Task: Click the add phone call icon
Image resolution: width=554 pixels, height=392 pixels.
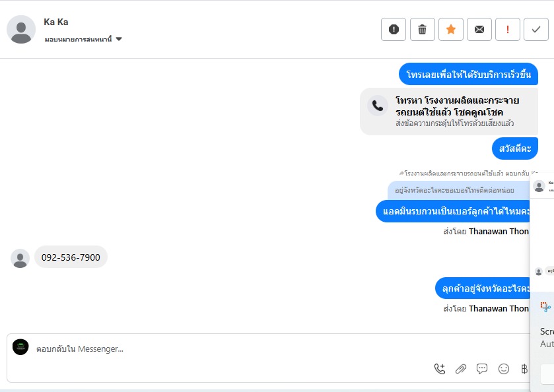Action: [440, 369]
